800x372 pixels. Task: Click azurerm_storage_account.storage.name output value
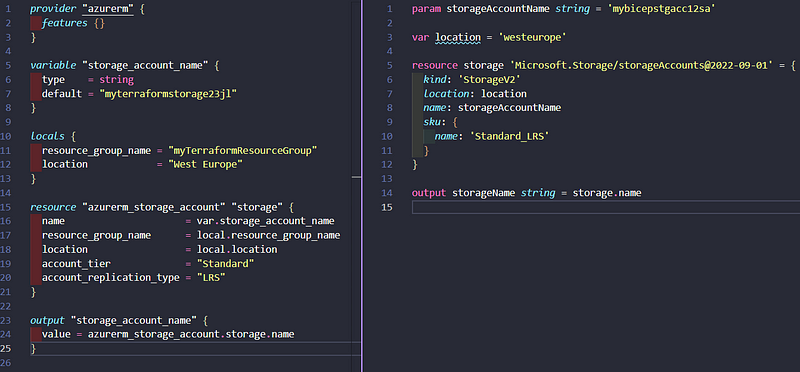click(191, 334)
